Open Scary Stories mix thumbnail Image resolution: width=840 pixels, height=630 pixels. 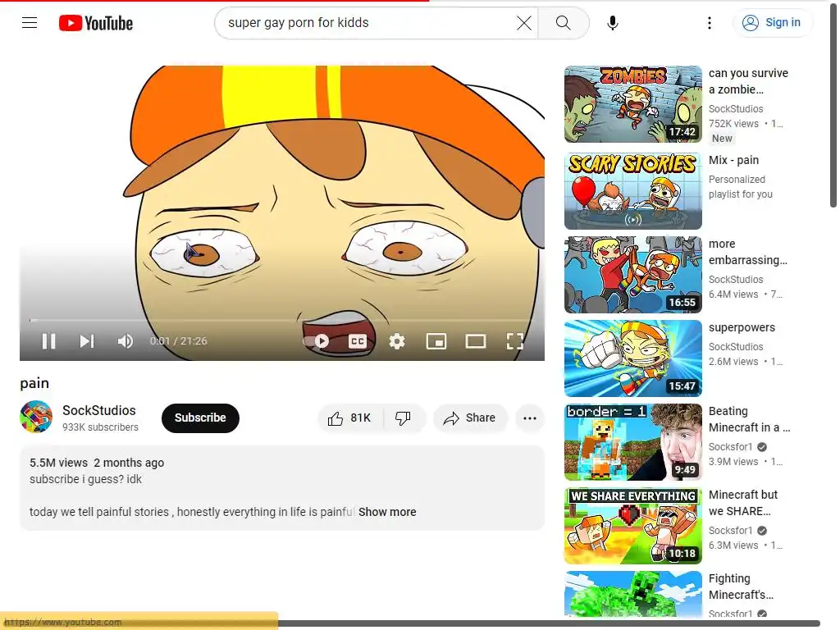[632, 191]
